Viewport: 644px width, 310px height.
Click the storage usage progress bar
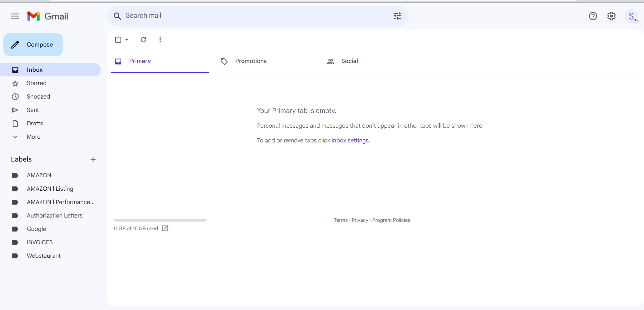click(160, 220)
